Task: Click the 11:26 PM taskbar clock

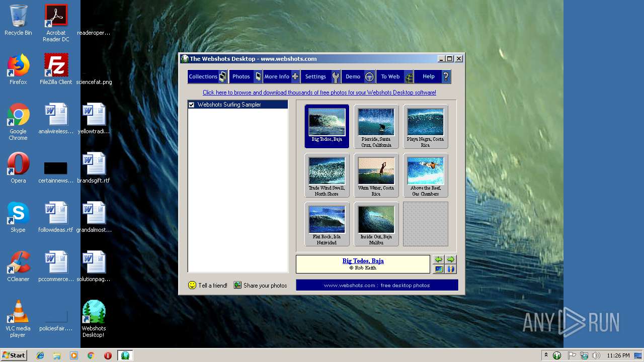Action: [x=618, y=355]
